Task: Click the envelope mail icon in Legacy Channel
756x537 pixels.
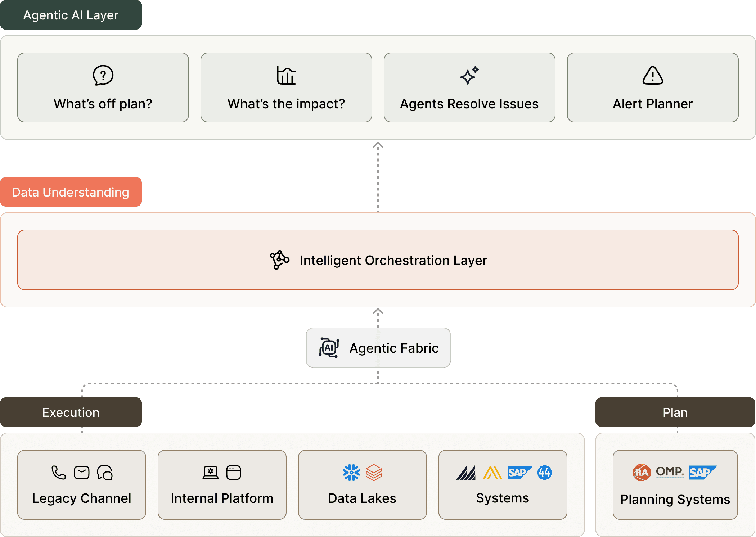Action: coord(82,473)
